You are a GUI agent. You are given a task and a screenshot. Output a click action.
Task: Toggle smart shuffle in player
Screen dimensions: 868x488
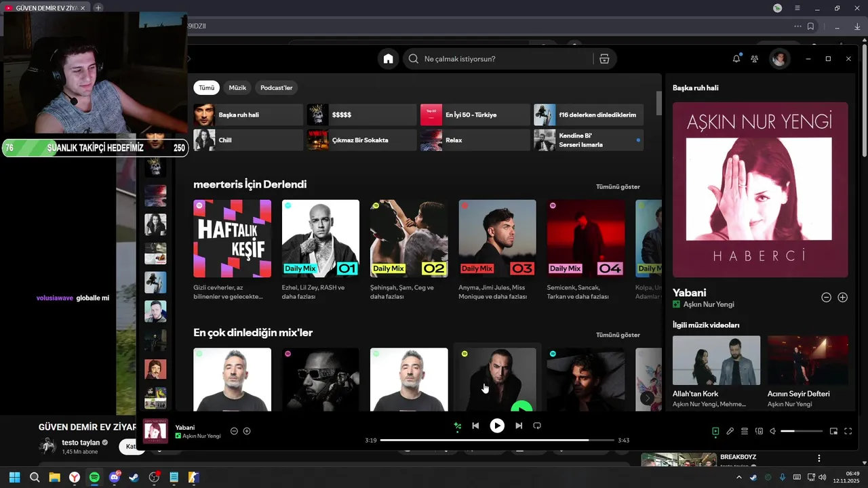(x=458, y=426)
